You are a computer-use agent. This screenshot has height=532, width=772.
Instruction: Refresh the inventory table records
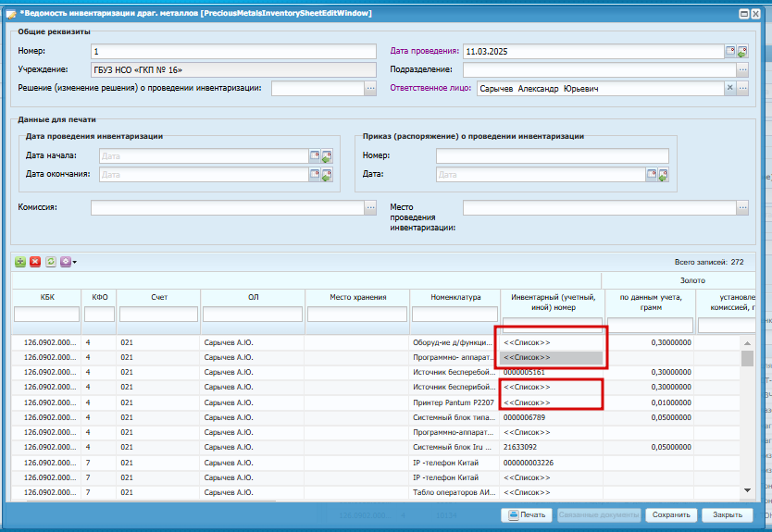pyautogui.click(x=50, y=262)
